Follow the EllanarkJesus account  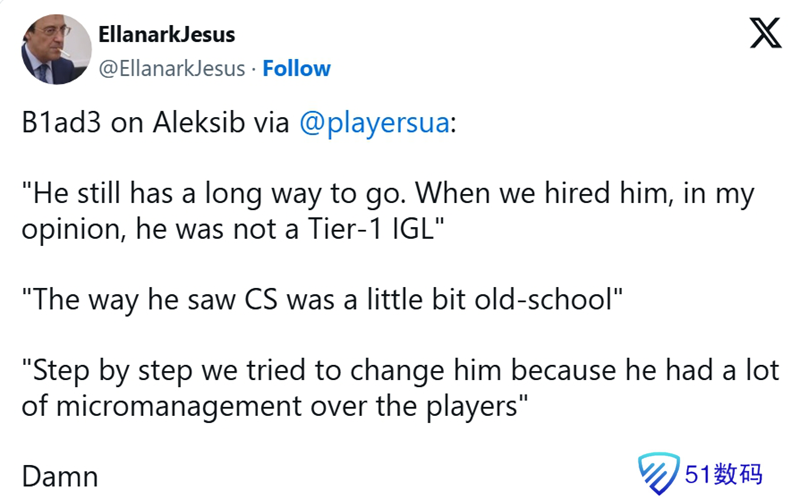pyautogui.click(x=296, y=68)
